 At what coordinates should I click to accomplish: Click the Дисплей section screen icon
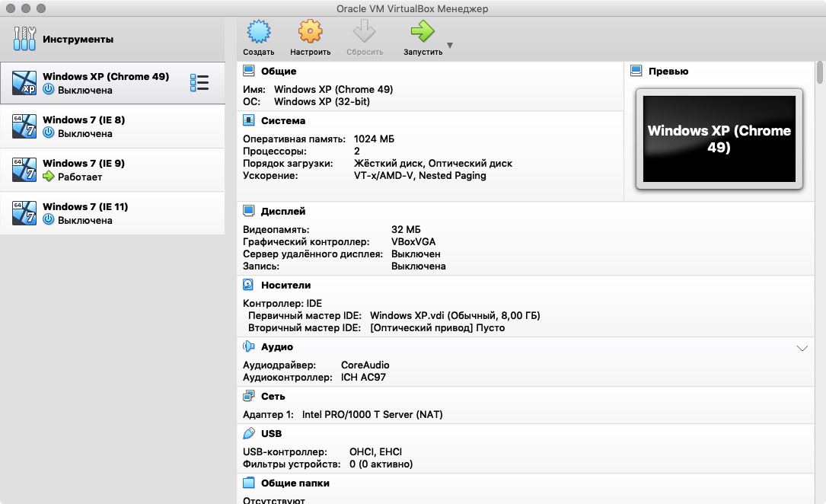point(249,211)
